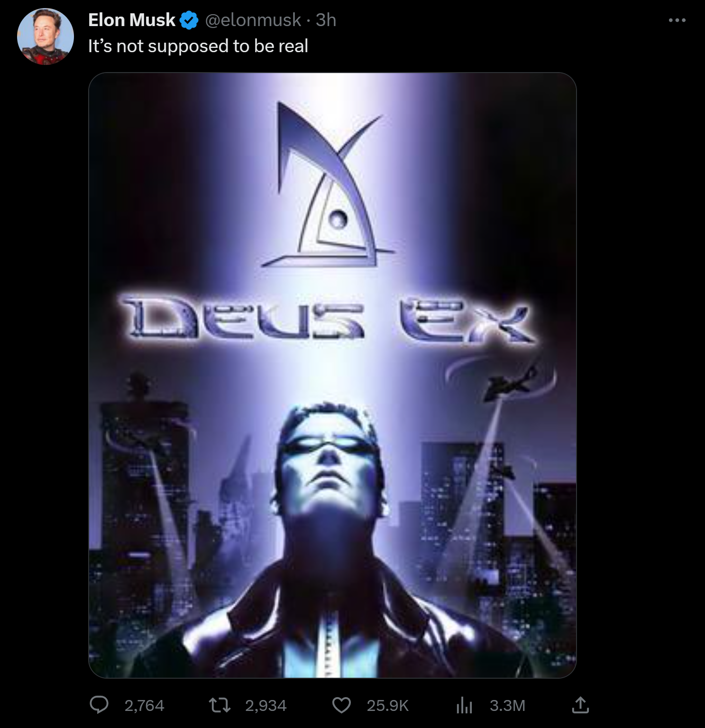The height and width of the screenshot is (728, 705).
Task: Click the 3.3M views count
Action: tap(507, 706)
